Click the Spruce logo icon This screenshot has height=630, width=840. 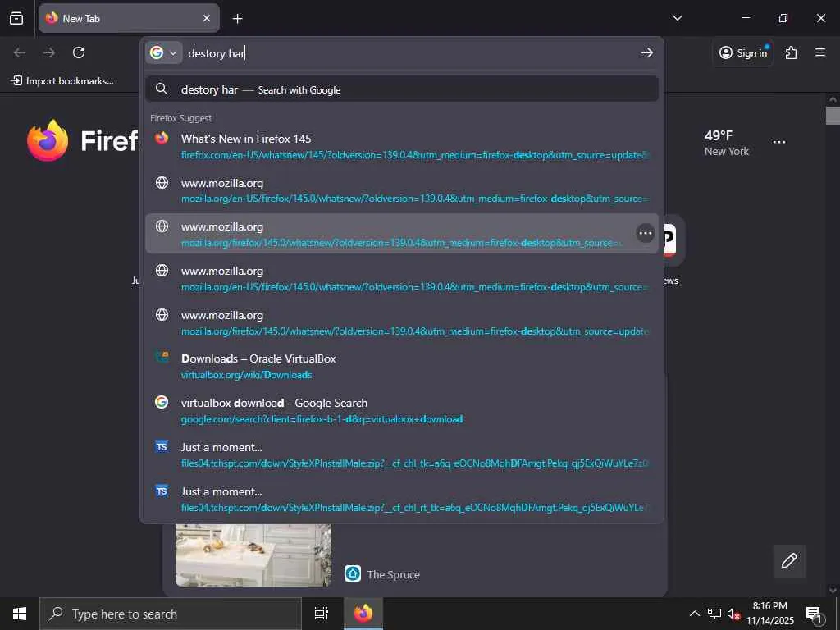coord(353,573)
